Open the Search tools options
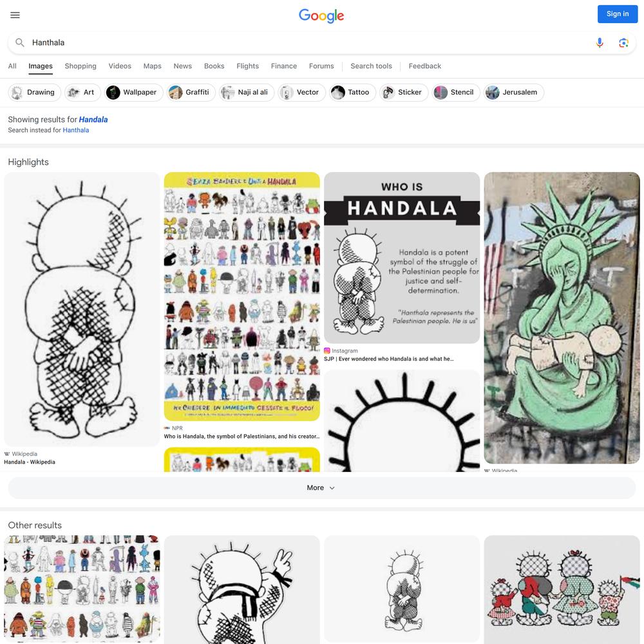 pos(371,66)
